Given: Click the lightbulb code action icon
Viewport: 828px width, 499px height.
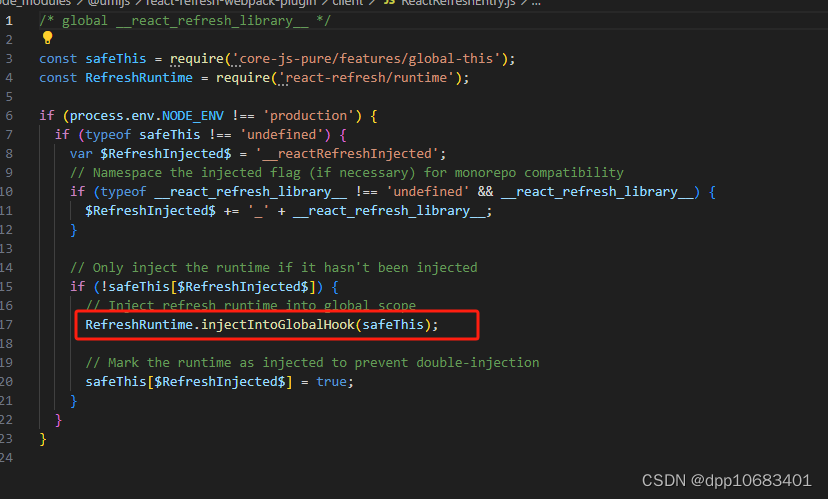Looking at the screenshot, I should point(47,37).
